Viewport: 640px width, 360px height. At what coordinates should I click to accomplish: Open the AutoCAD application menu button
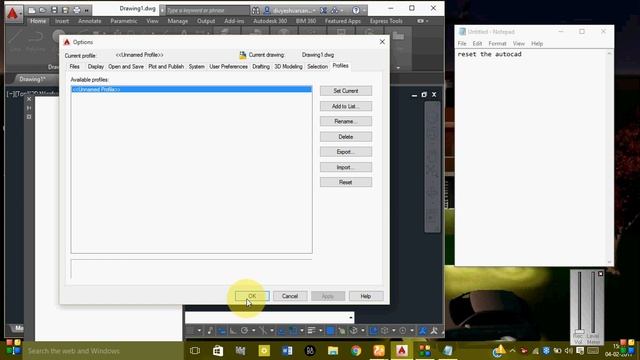coord(13,13)
